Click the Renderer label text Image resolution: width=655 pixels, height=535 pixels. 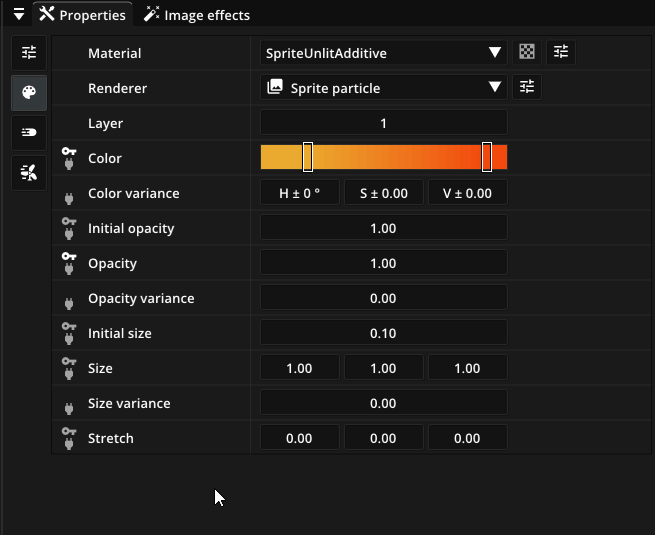click(x=117, y=88)
